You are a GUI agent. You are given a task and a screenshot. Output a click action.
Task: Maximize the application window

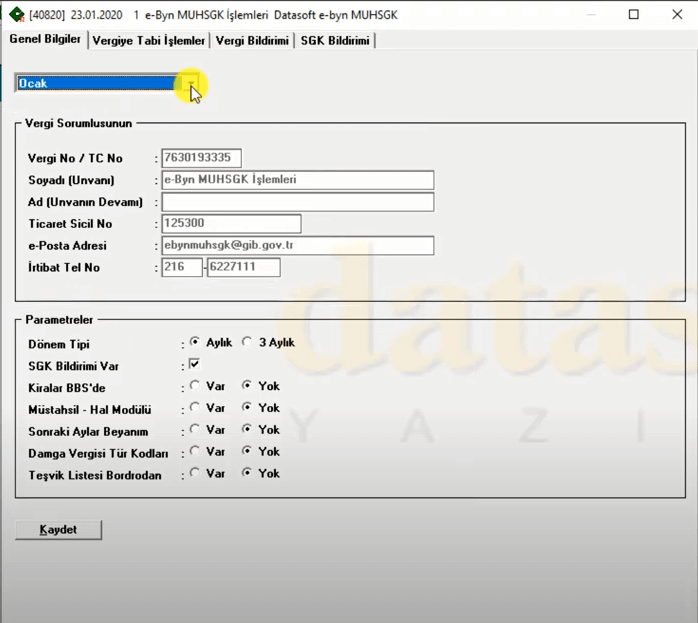633,15
